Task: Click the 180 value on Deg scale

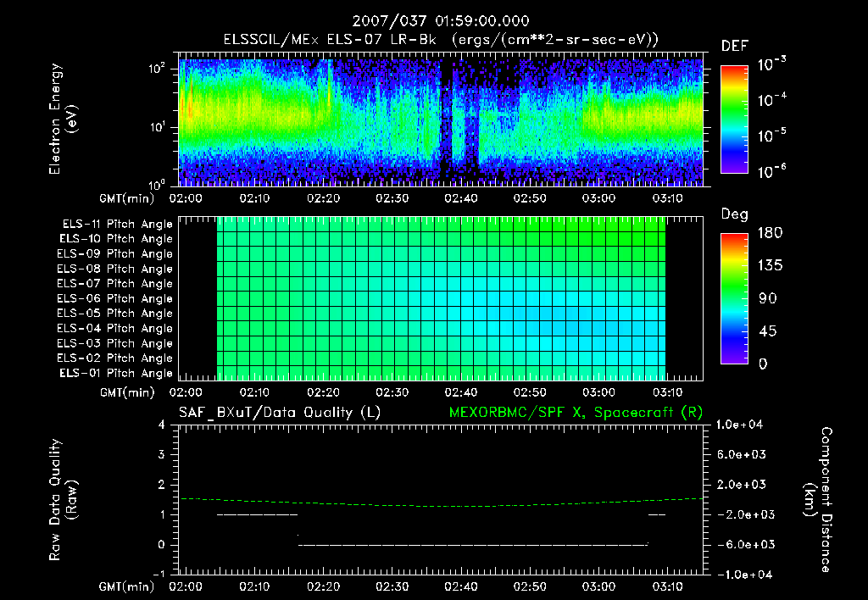Action: click(x=770, y=233)
